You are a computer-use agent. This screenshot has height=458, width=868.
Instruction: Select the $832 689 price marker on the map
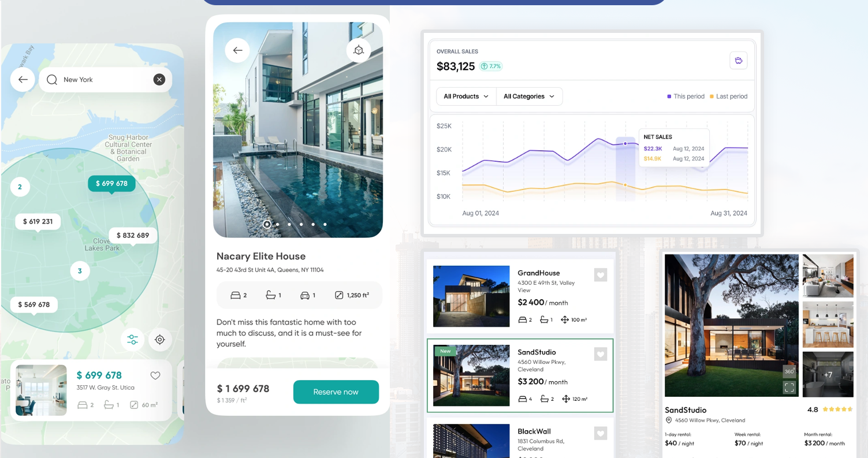[132, 236]
